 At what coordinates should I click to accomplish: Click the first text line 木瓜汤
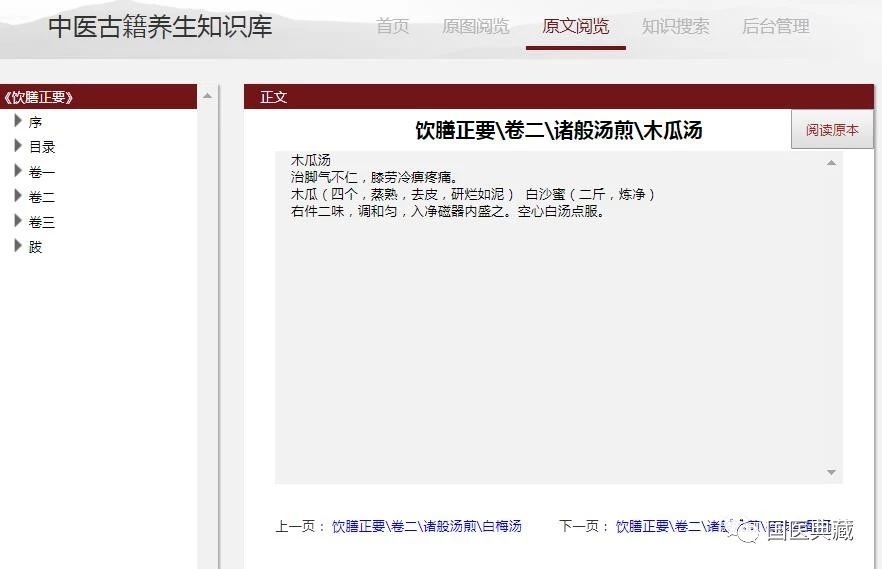coord(310,160)
